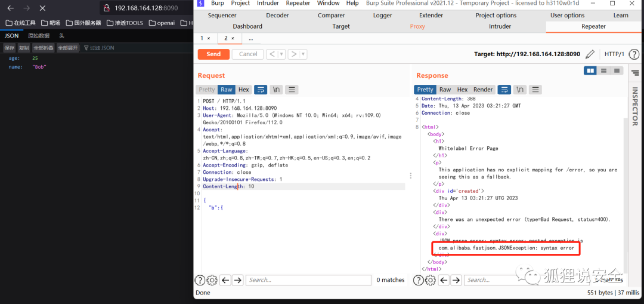Viewport: 644px width, 304px height.
Task: Click the browser back arrow
Action: 11,8
